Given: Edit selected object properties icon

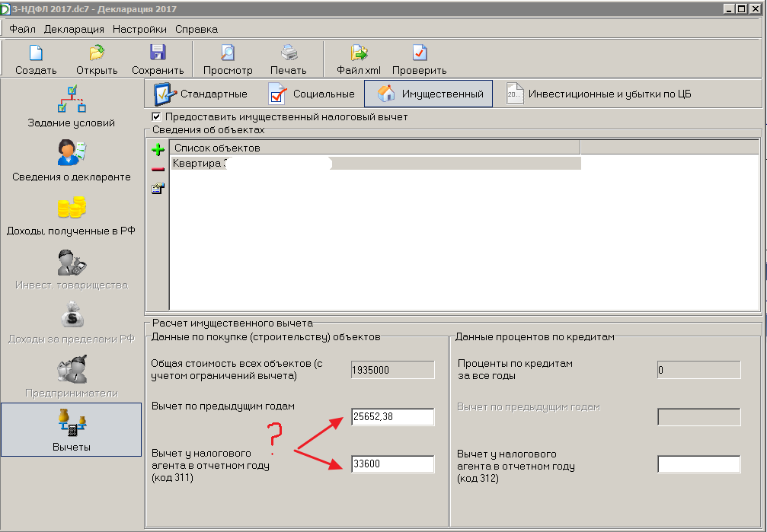Looking at the screenshot, I should tap(158, 189).
